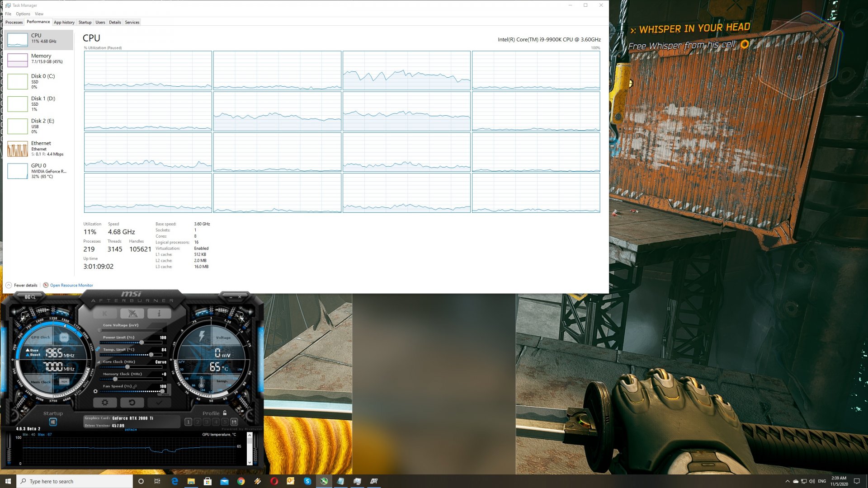Show hidden system tray icons chevron
The width and height of the screenshot is (868, 488).
(788, 481)
